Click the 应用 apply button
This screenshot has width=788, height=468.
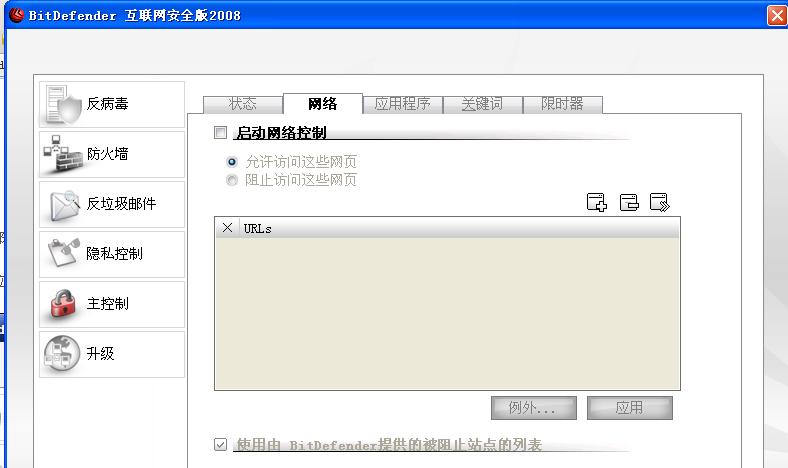630,408
